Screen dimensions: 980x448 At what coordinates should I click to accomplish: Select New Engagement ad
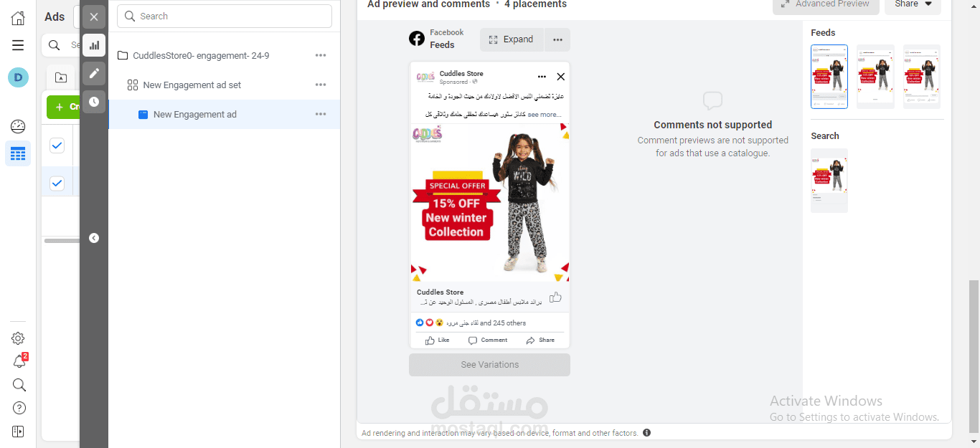click(194, 114)
